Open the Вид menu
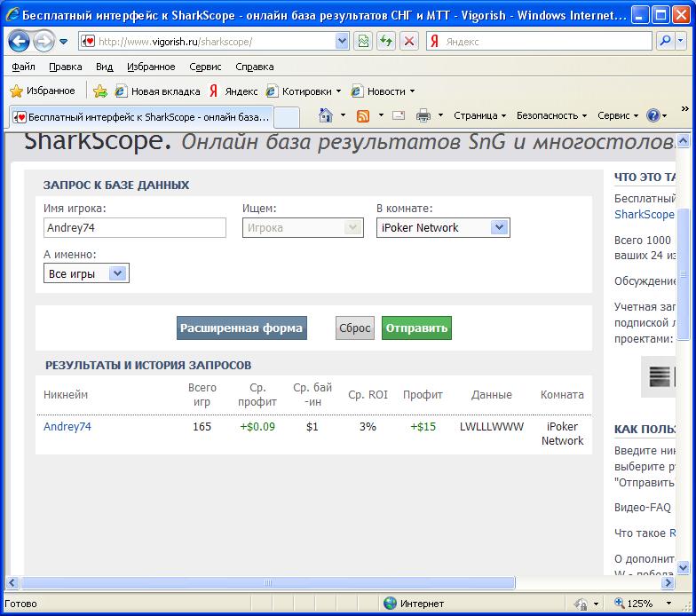 coord(105,67)
